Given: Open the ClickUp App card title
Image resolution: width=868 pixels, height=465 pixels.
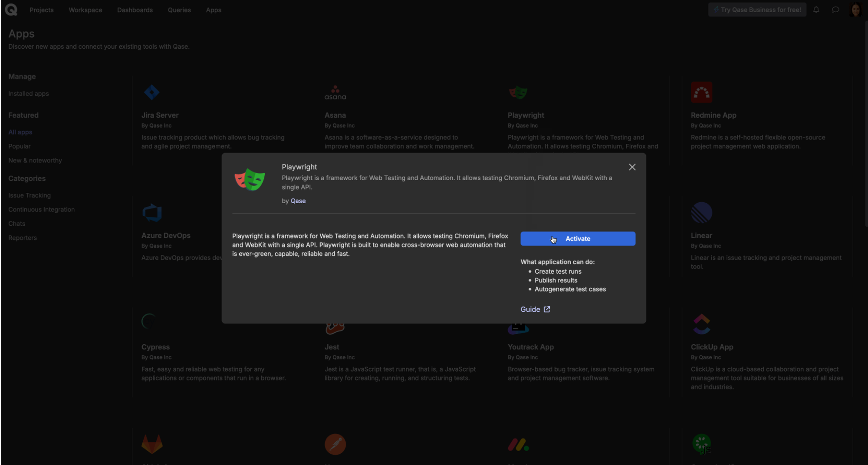Looking at the screenshot, I should coord(712,347).
